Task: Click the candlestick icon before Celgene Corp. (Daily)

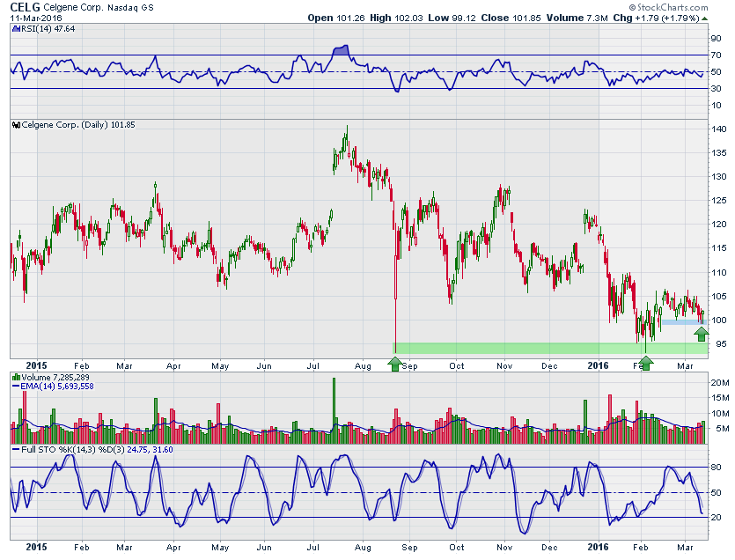Action: [17, 125]
